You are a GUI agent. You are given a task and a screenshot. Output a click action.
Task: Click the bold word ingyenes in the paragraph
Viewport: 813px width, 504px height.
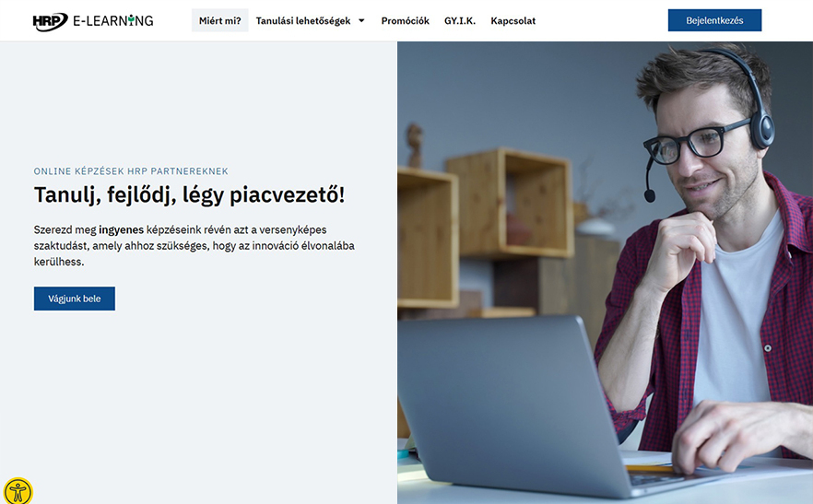pyautogui.click(x=121, y=229)
